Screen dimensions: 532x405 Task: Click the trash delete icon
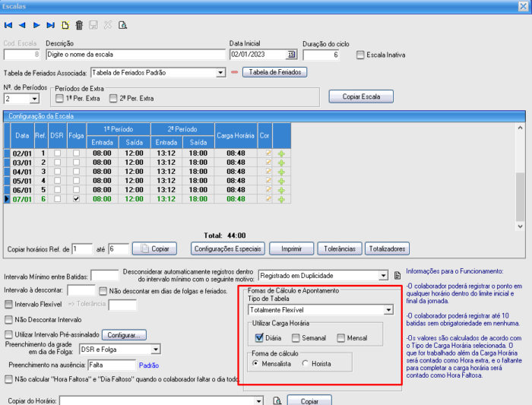click(x=79, y=25)
